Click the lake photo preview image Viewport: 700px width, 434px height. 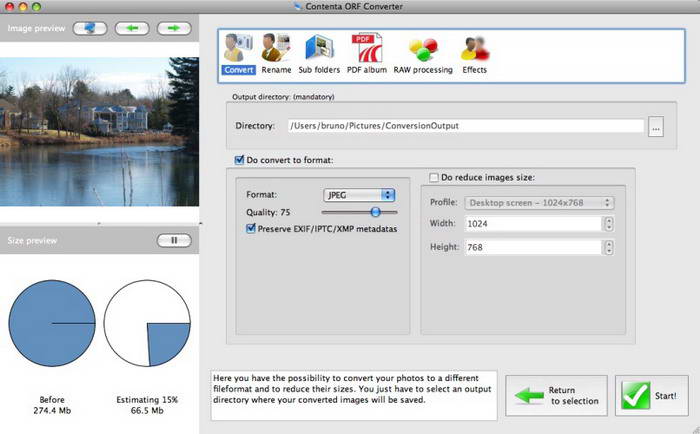100,132
